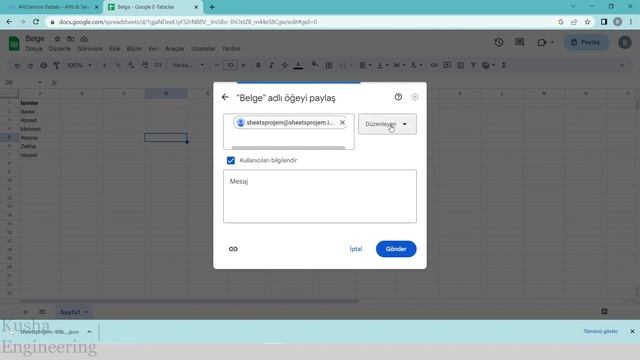The width and height of the screenshot is (640, 360).
Task: Toggle bold formatting
Action: [x=258, y=65]
